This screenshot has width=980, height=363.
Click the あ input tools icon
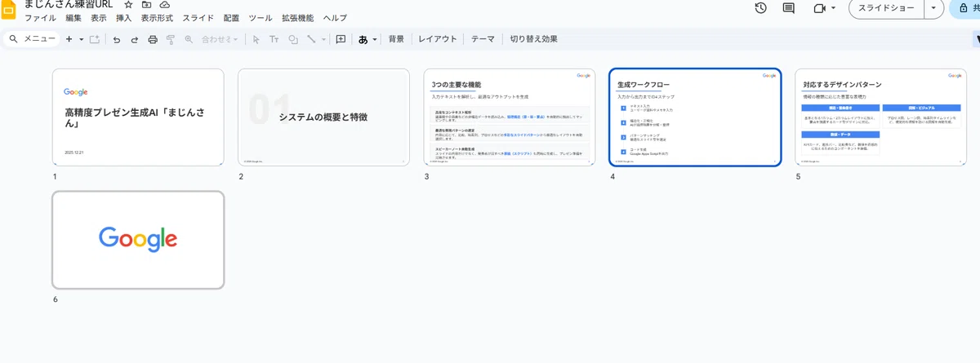coord(363,39)
